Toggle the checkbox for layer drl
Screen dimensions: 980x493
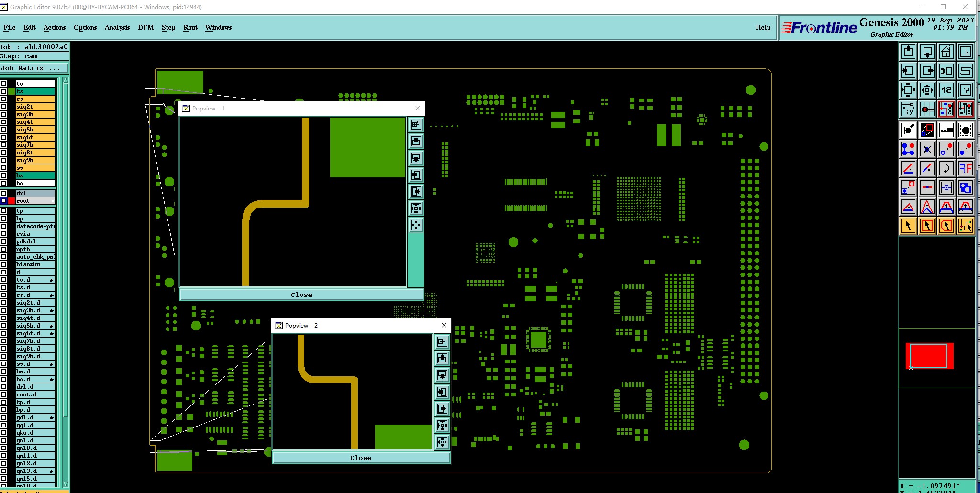(4, 193)
